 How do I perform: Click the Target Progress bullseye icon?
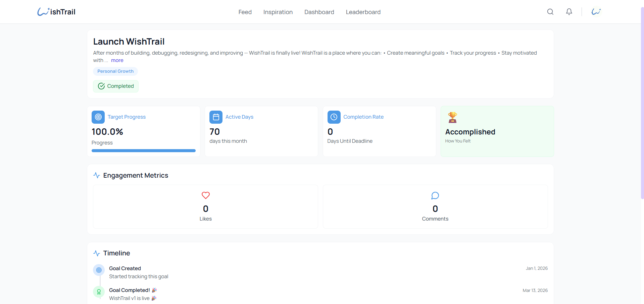pyautogui.click(x=98, y=117)
